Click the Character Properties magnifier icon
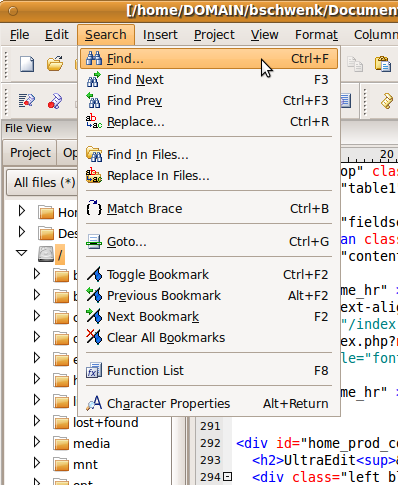The width and height of the screenshot is (398, 485). coord(94,403)
